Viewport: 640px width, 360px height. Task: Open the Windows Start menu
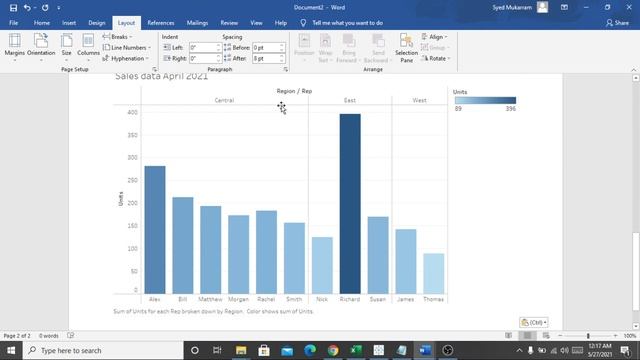[11, 350]
